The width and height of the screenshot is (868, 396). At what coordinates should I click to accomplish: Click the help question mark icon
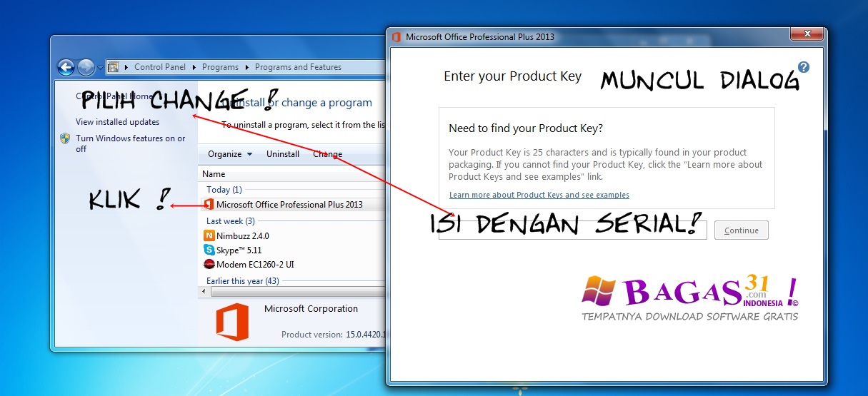(804, 67)
